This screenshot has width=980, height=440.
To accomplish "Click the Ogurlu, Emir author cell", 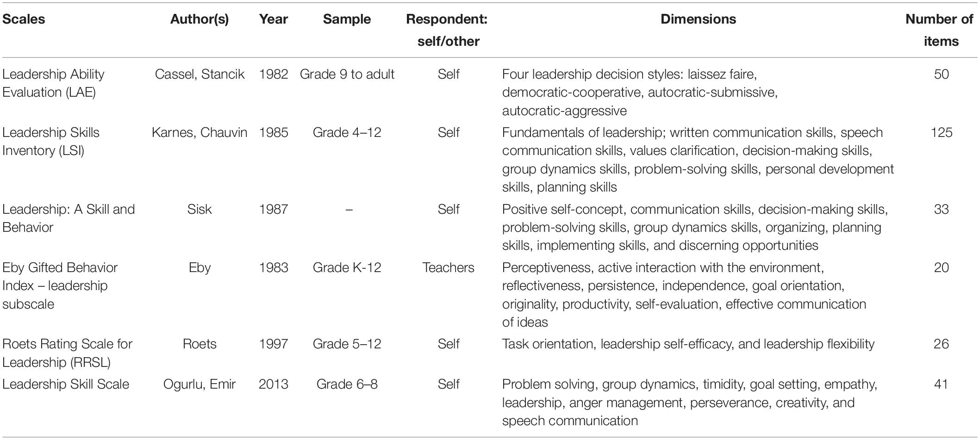I will coord(200,384).
